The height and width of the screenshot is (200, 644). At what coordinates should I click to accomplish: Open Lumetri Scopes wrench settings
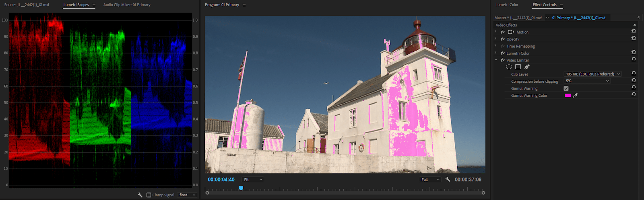tap(140, 195)
